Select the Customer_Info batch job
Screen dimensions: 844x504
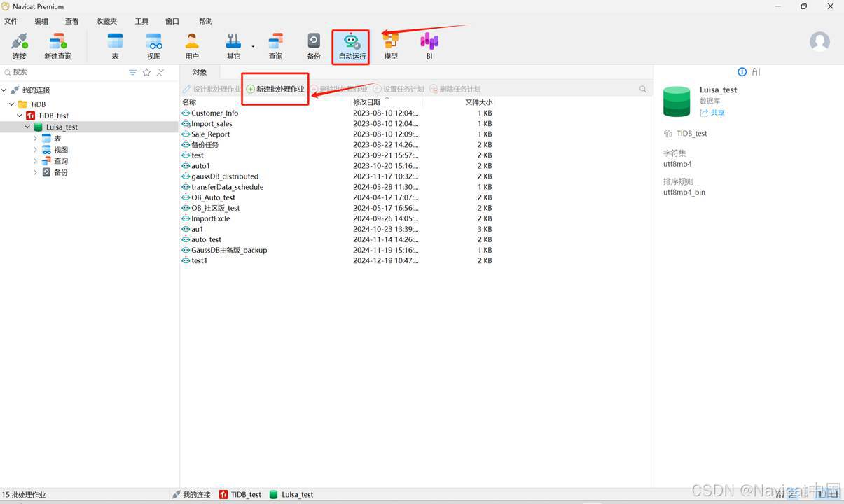[x=215, y=113]
